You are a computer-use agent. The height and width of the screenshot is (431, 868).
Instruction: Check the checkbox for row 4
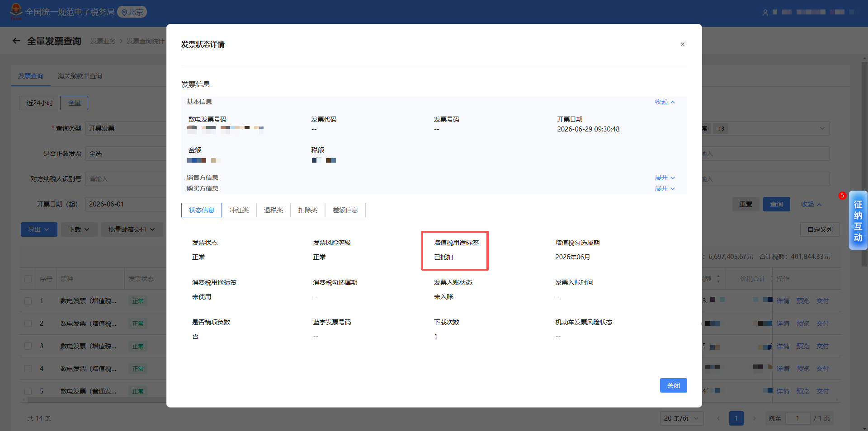point(28,369)
